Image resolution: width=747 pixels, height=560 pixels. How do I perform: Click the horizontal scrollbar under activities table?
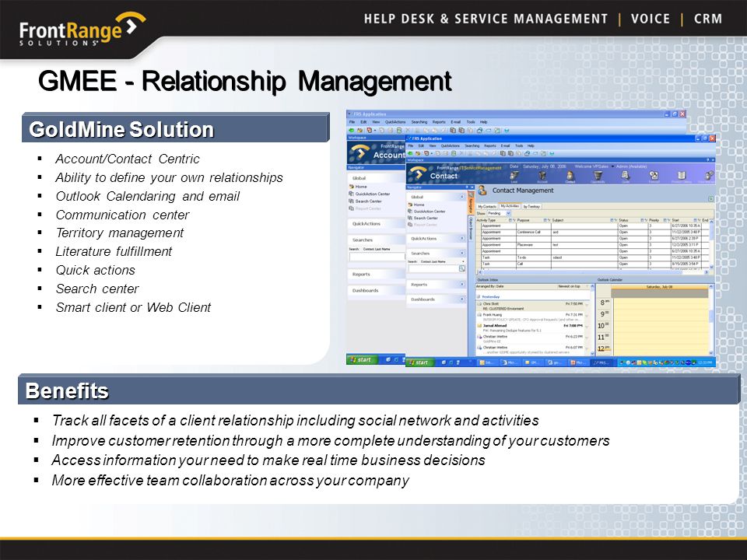[592, 272]
